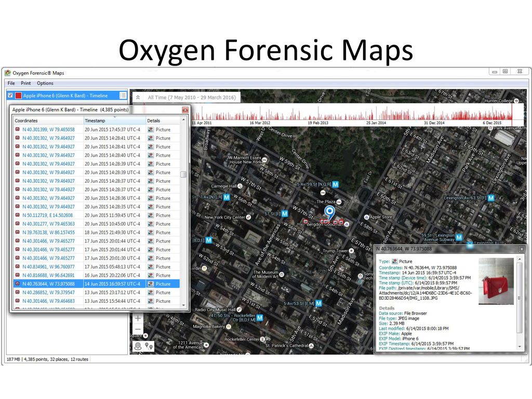Uncheck the Apple iPhone 6 Timeline checkbox

[x=10, y=96]
